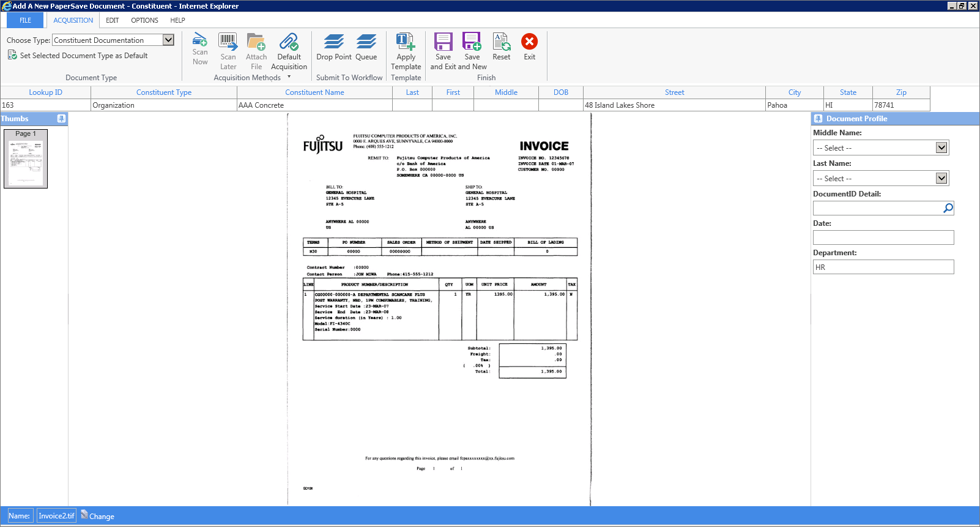Screen dimensions: 980x527
Task: Click the Internet Explorer title bar icon
Action: coord(6,6)
